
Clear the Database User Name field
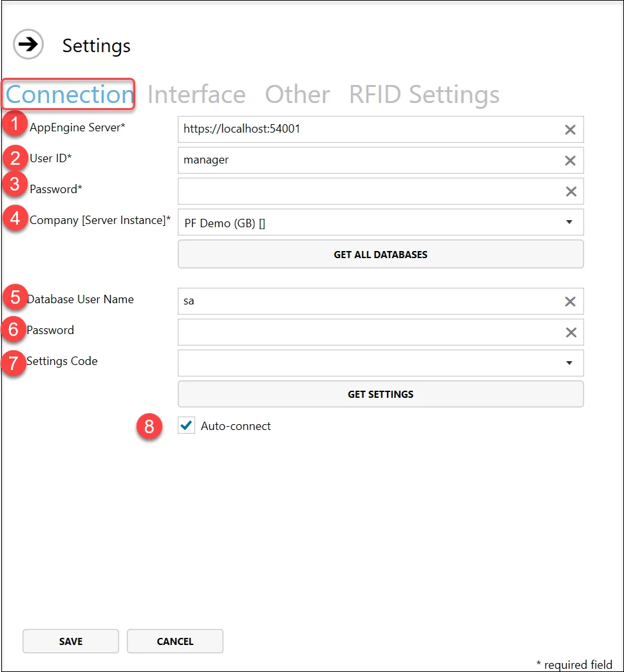point(570,301)
